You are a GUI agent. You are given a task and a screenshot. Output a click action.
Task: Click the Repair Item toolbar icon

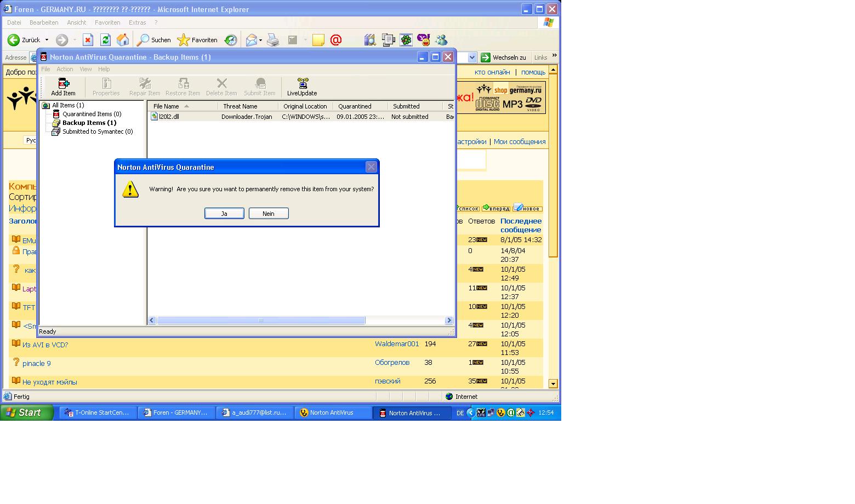point(145,87)
